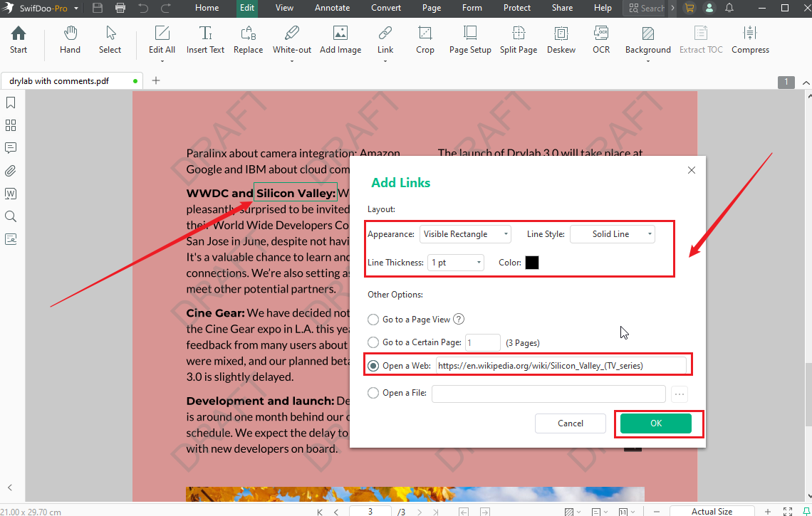Confirm with the OK button
The image size is (812, 516).
tap(655, 423)
